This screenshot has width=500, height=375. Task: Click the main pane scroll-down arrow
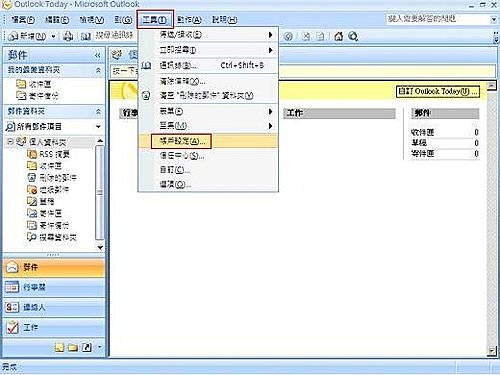click(492, 351)
